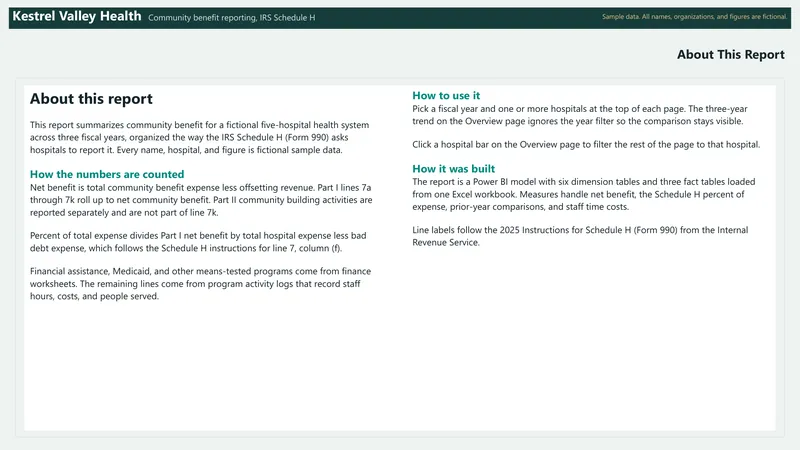The height and width of the screenshot is (450, 800).
Task: Click paragraph starting 'Percent of total expense divides'
Action: pos(198,242)
